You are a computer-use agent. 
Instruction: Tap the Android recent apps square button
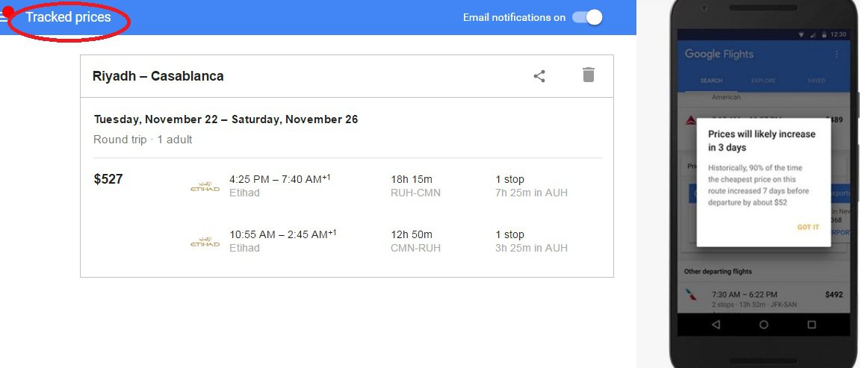coord(812,325)
